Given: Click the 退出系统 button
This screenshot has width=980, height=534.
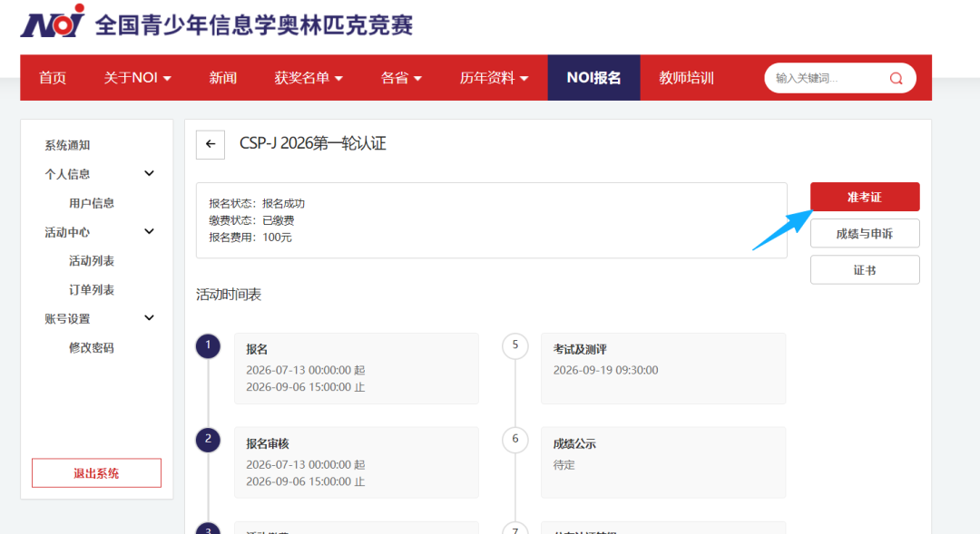Looking at the screenshot, I should [x=96, y=472].
